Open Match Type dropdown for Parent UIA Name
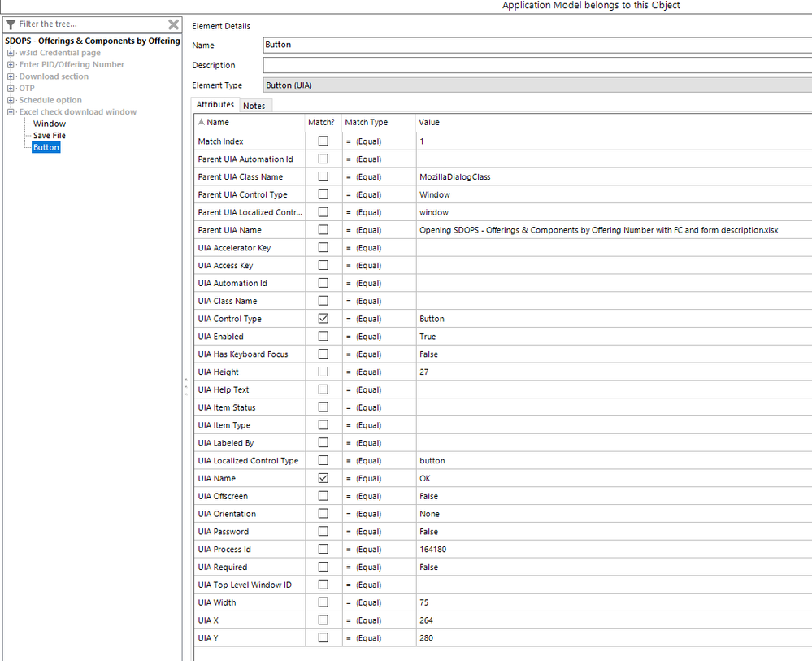This screenshot has height=661, width=812. click(379, 230)
